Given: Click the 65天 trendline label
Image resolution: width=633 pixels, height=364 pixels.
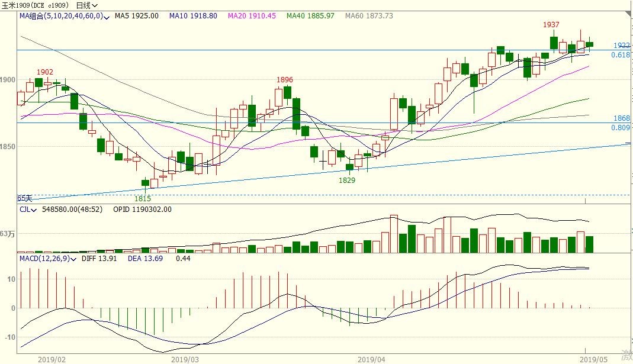Looking at the screenshot, I should 24,198.
